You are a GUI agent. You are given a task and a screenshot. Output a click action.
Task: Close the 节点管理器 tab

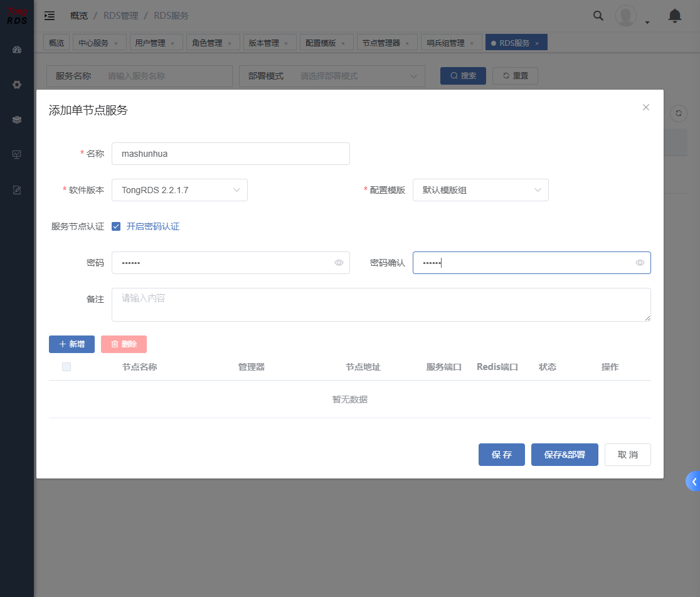pyautogui.click(x=407, y=43)
